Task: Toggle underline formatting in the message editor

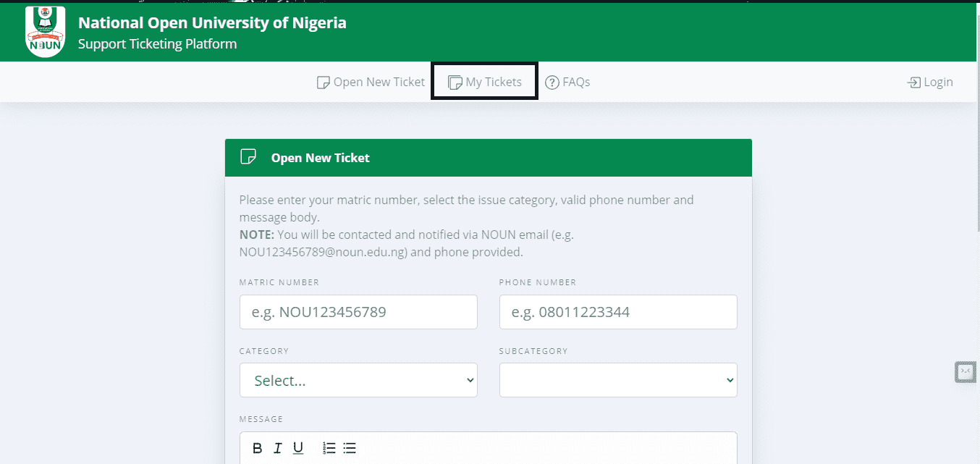Action: coord(297,448)
